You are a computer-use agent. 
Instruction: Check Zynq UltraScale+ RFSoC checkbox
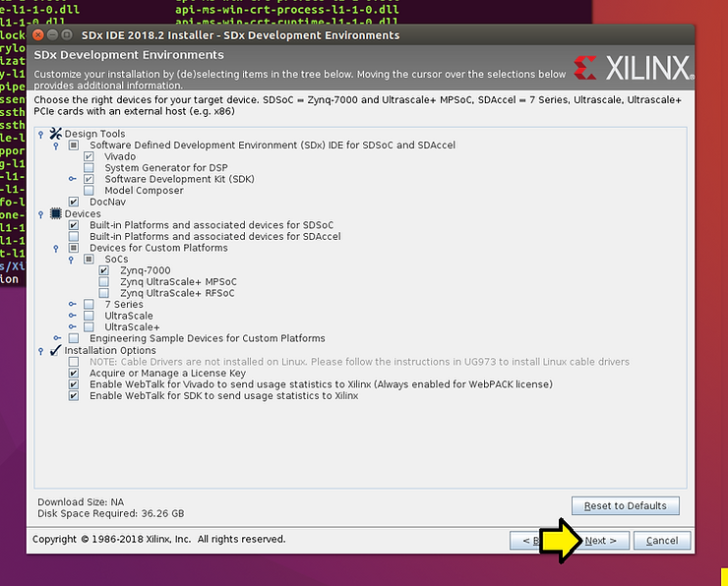[104, 293]
